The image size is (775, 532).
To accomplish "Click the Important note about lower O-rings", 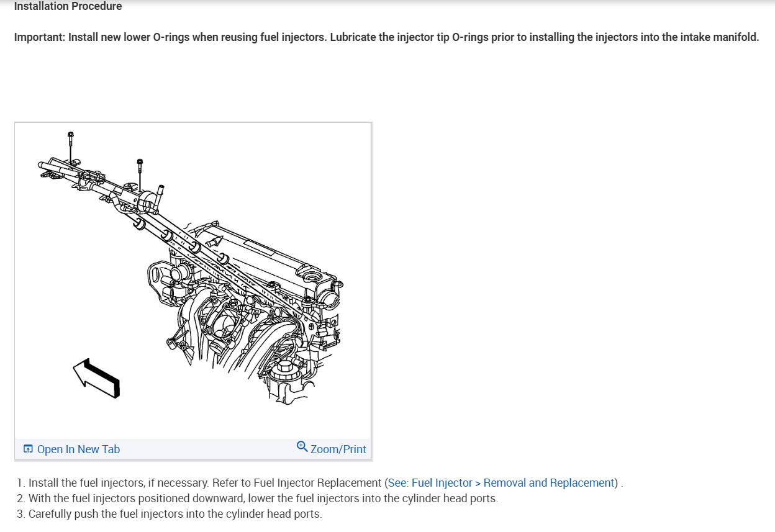I will click(386, 37).
